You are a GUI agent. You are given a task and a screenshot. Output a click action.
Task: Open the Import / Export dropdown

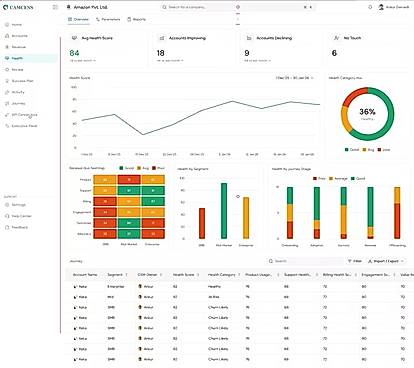click(386, 261)
